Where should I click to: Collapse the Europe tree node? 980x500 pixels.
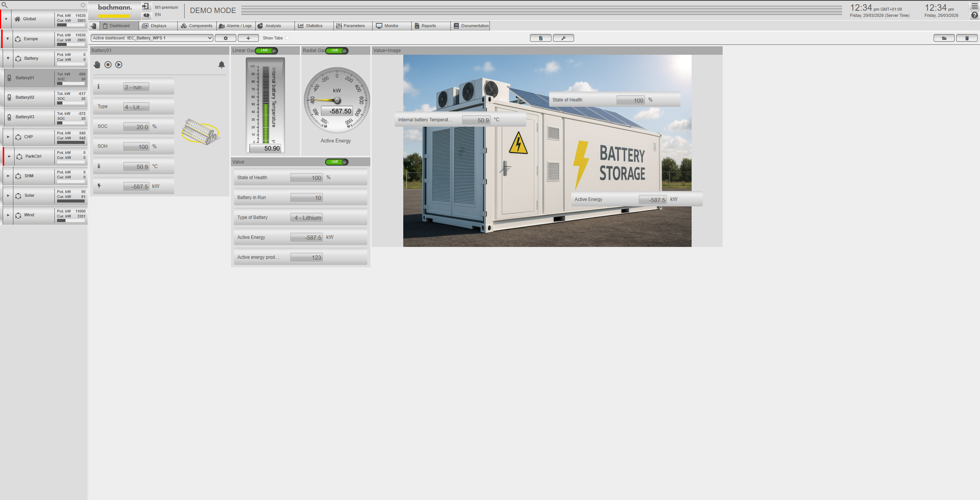(7, 39)
